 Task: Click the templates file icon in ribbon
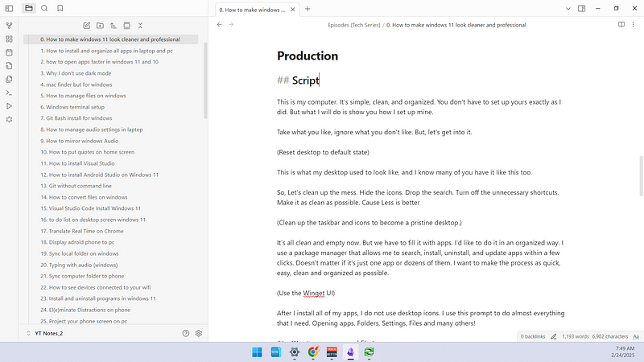pos(9,66)
